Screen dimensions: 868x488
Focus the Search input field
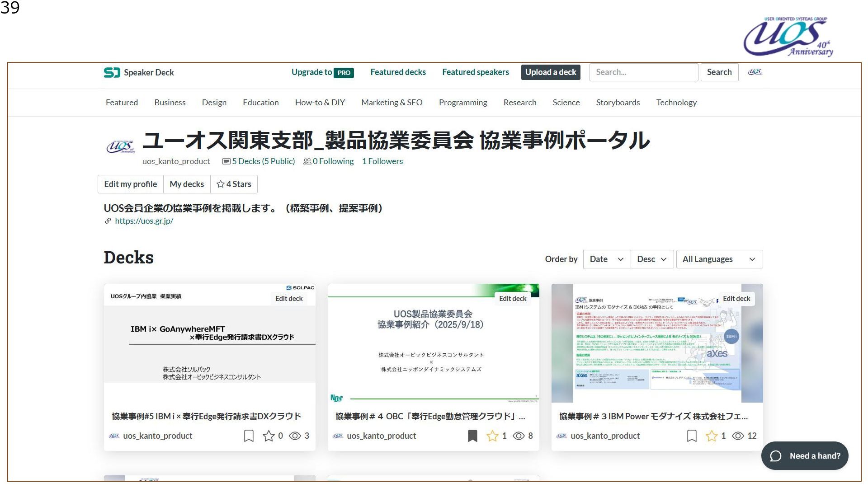[x=644, y=72]
